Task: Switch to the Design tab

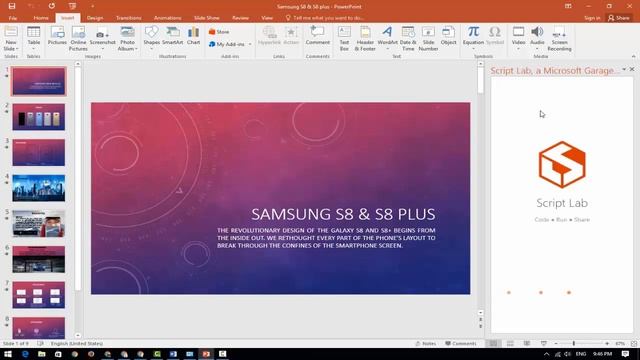Action: (x=95, y=18)
